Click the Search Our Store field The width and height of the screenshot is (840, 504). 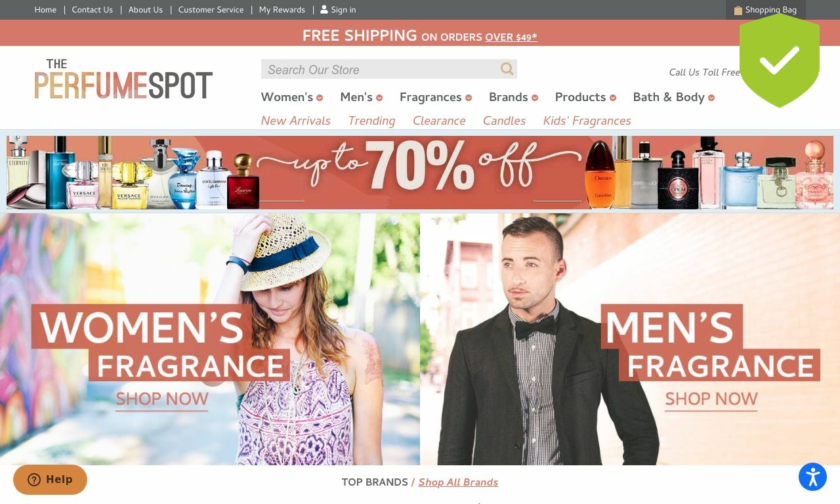[x=381, y=69]
